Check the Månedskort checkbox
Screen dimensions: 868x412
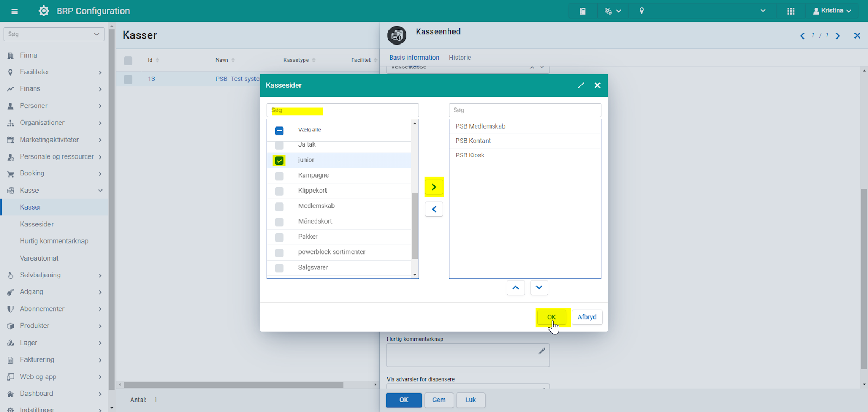pyautogui.click(x=279, y=222)
